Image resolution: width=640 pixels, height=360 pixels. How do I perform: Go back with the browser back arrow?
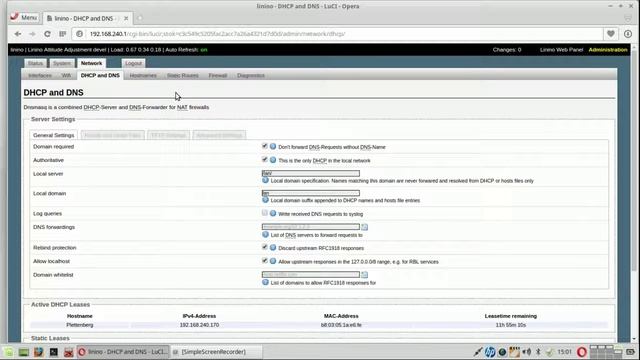(x=18, y=34)
